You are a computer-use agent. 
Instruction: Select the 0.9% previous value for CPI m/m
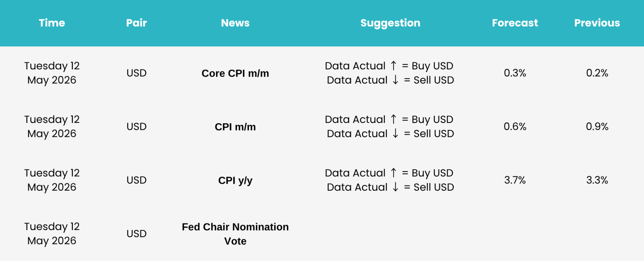pos(597,127)
